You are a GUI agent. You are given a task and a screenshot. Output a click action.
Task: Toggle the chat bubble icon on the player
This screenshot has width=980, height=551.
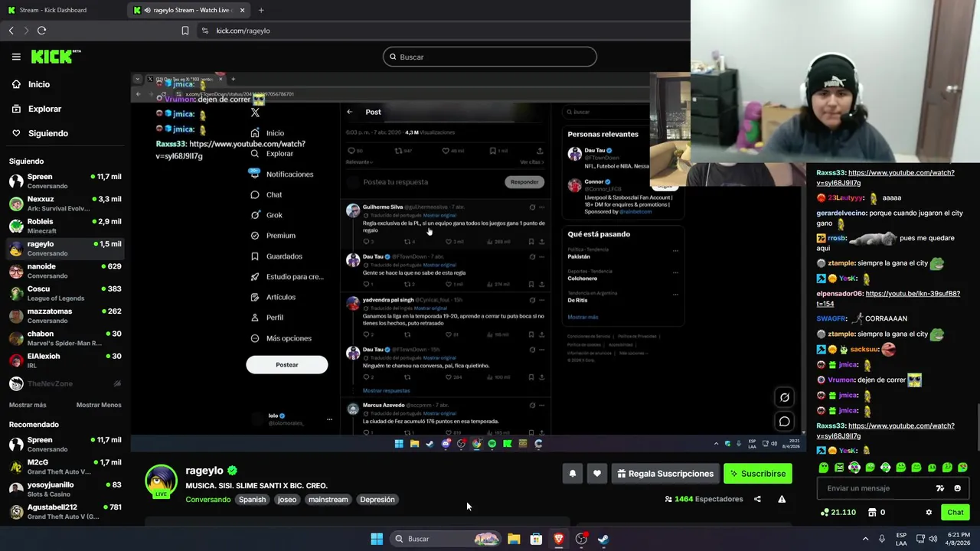(785, 422)
